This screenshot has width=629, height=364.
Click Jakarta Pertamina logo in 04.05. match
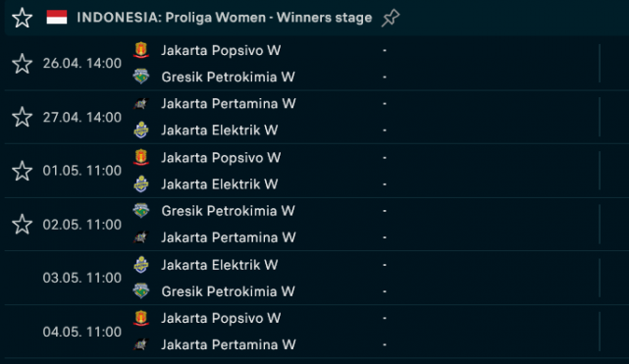pos(141,344)
